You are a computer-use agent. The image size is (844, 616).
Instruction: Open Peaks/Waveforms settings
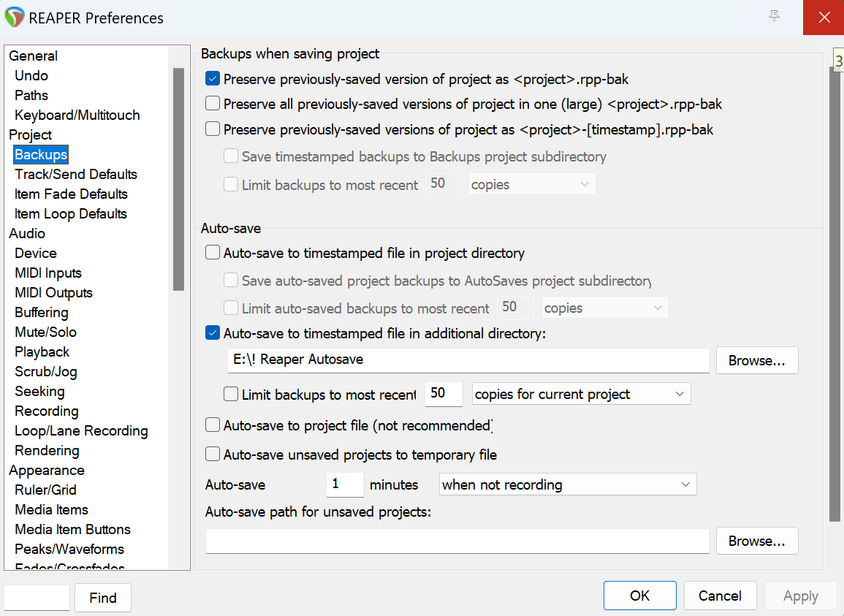pos(69,550)
